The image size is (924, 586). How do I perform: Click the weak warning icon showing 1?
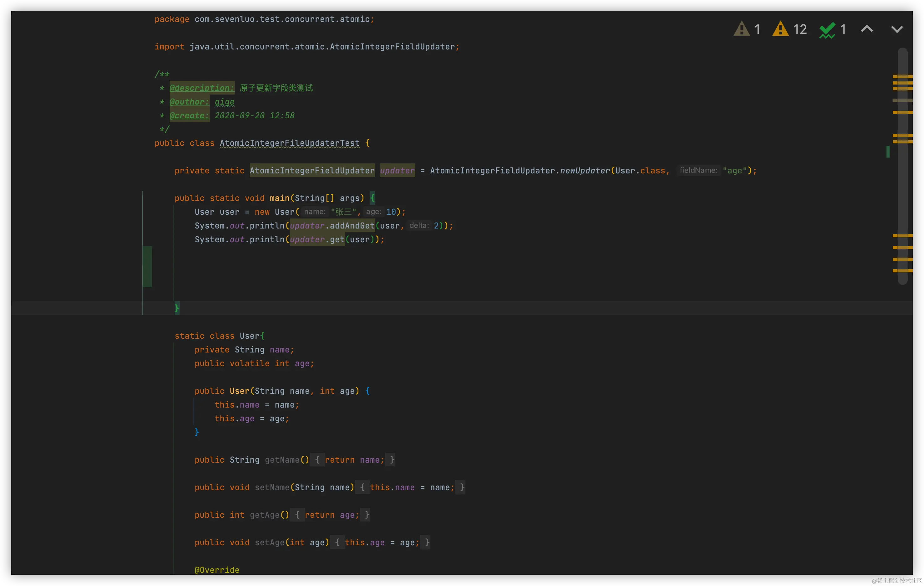point(741,29)
